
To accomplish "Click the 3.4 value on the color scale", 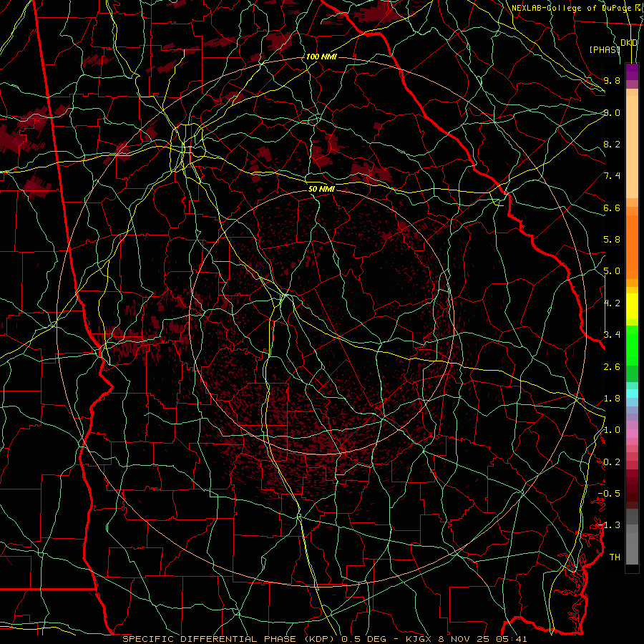I will 612,335.
